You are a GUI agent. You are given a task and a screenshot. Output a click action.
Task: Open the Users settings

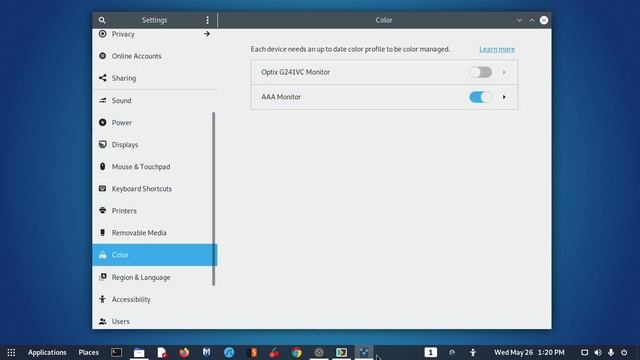155,321
